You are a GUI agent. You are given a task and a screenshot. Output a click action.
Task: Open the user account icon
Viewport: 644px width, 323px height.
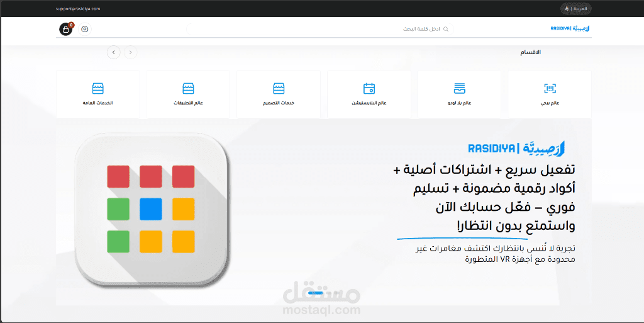click(x=85, y=29)
